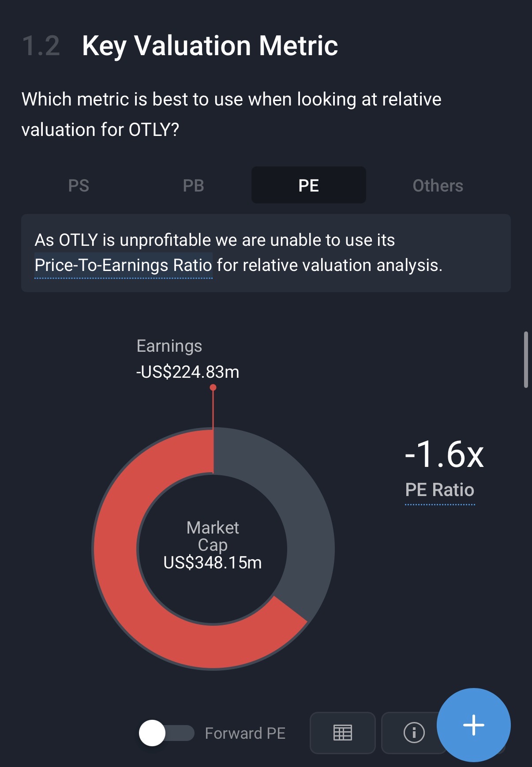Open the Others tab

438,185
